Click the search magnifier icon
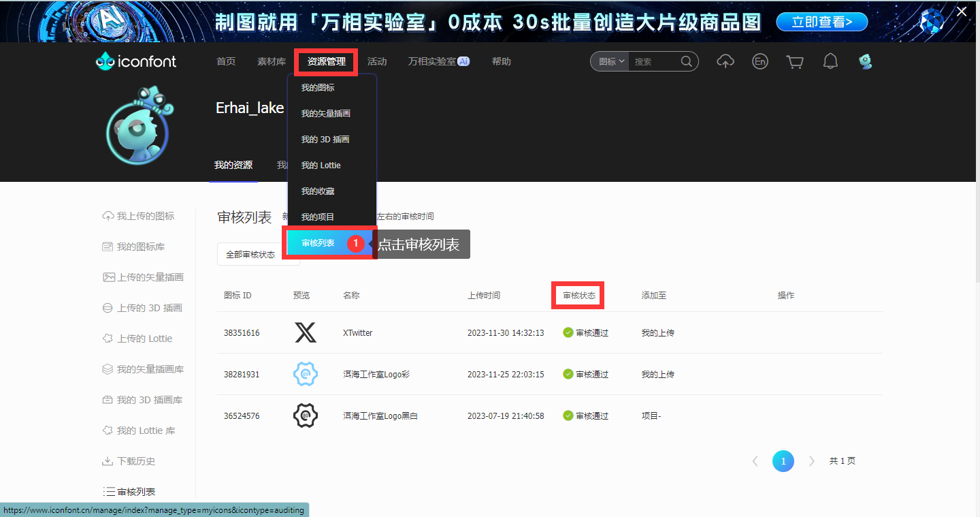The width and height of the screenshot is (980, 517). pos(687,61)
